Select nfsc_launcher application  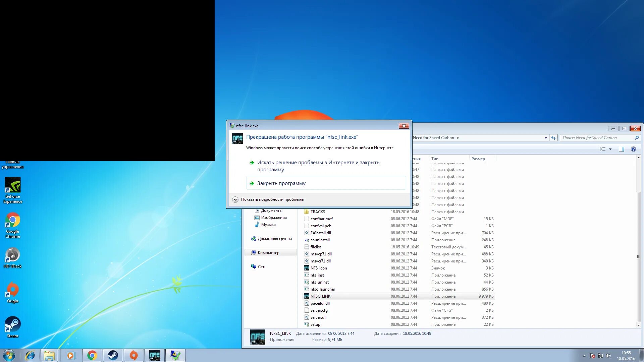[398, 289]
